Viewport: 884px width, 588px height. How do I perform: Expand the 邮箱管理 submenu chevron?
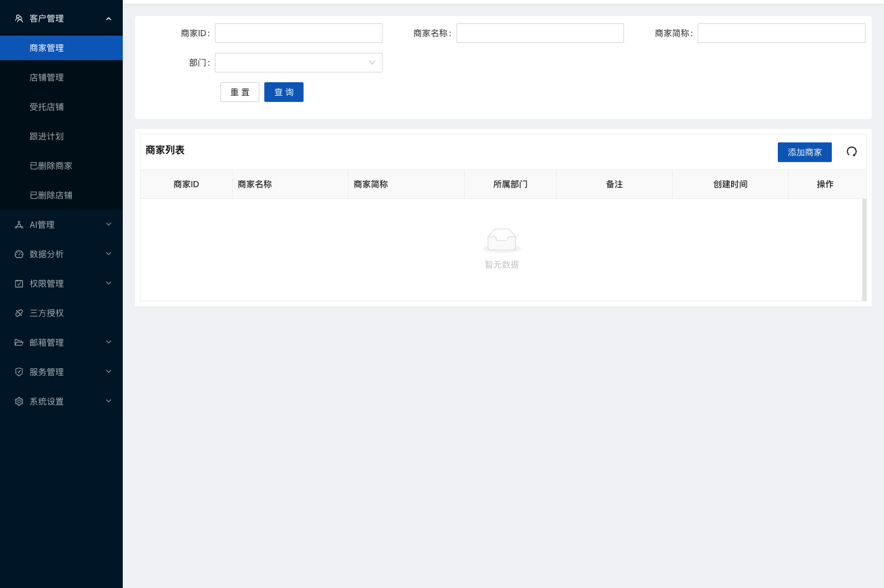[x=109, y=342]
